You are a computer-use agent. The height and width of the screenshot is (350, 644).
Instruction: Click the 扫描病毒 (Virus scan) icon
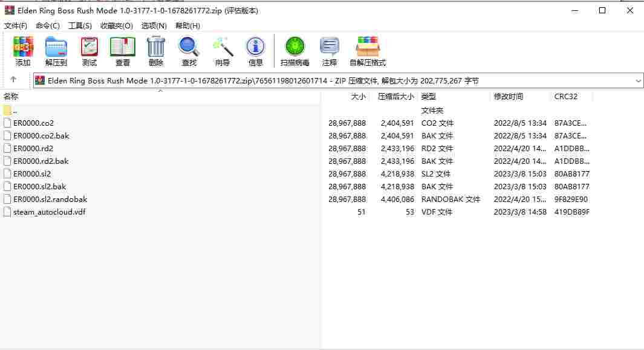(295, 47)
